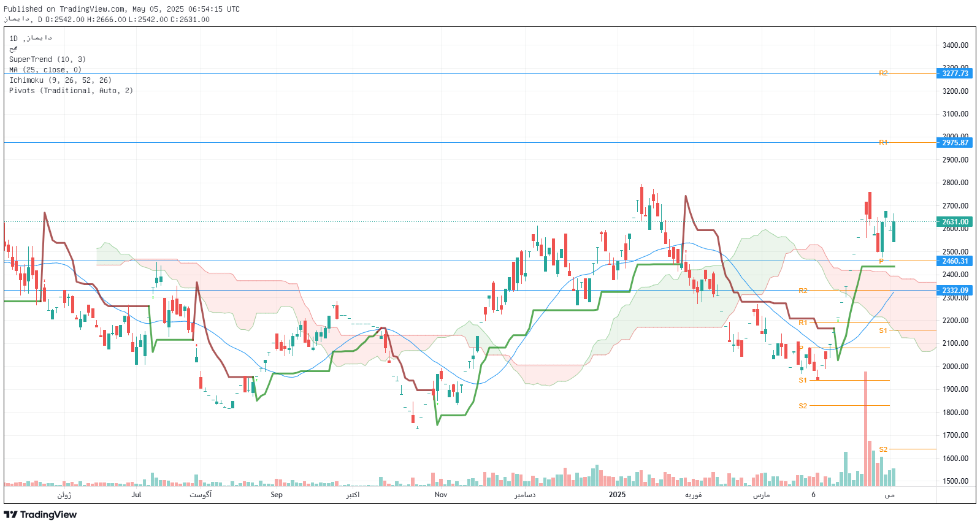980x526 pixels.
Task: Click the 1500.00 price axis tick
Action: coord(955,481)
